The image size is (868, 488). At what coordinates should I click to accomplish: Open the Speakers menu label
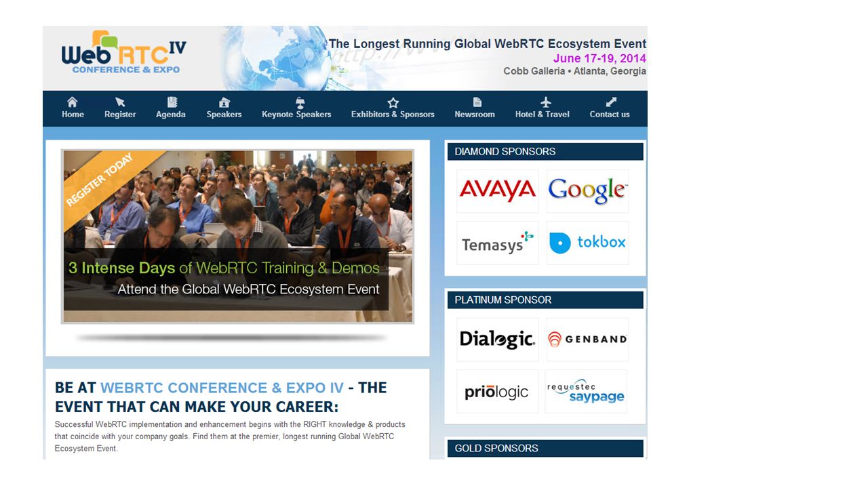[x=224, y=115]
